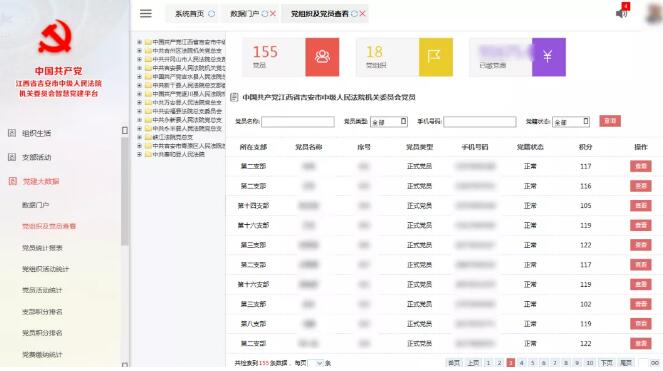
Task: Click folder icon of 中共万安县人民法院
Action: (148, 102)
